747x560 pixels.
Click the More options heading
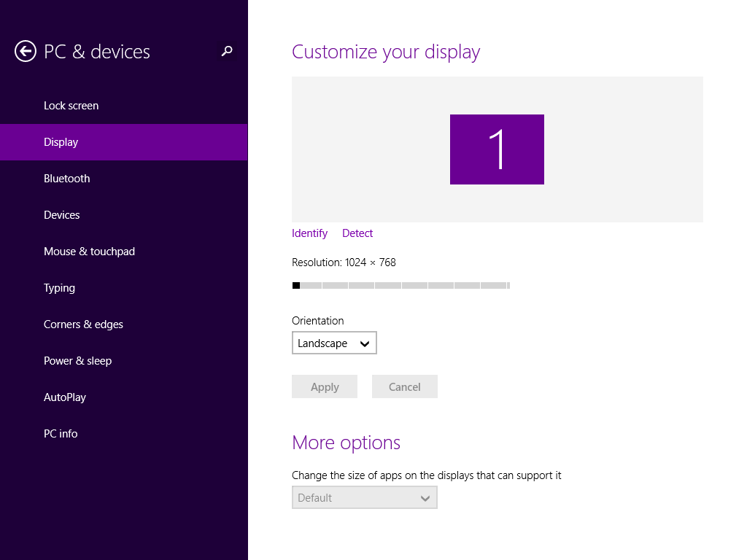tap(346, 443)
